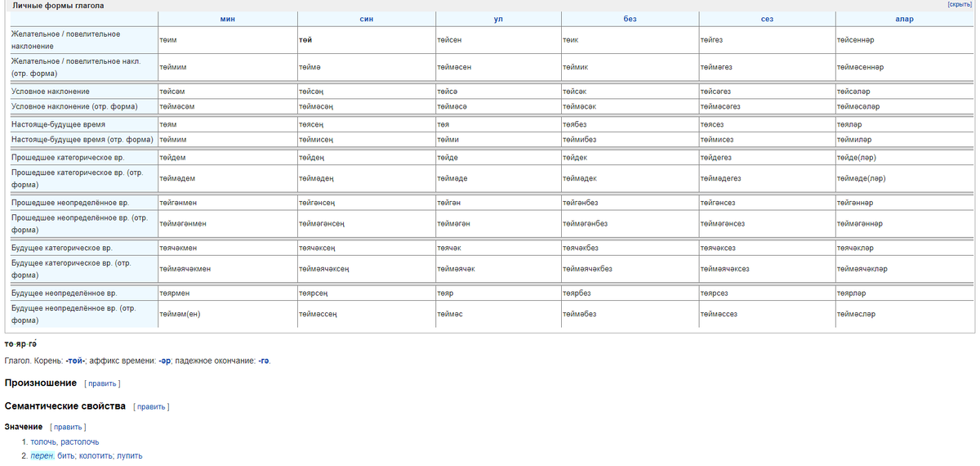Open the бить definition link

point(65,455)
